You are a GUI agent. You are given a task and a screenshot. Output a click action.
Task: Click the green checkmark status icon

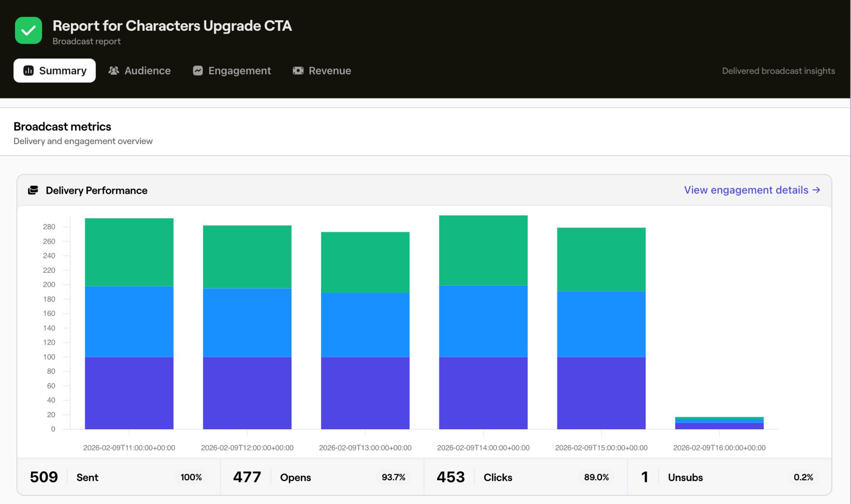(x=28, y=30)
